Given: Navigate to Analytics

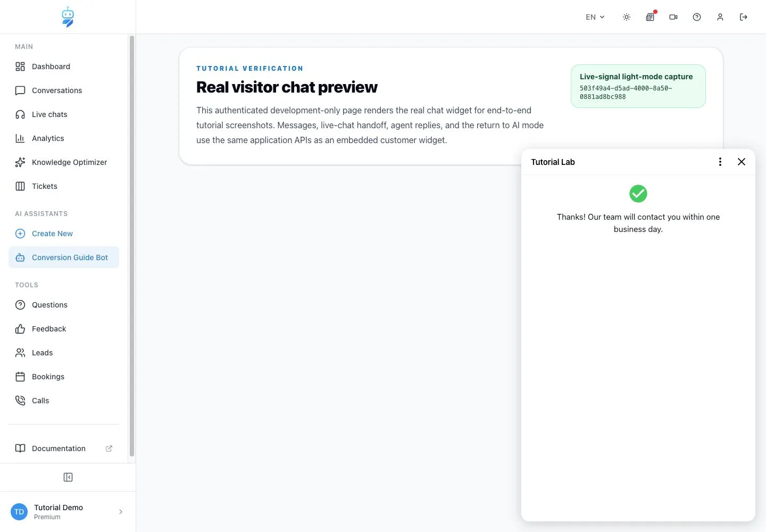Looking at the screenshot, I should click(64, 138).
